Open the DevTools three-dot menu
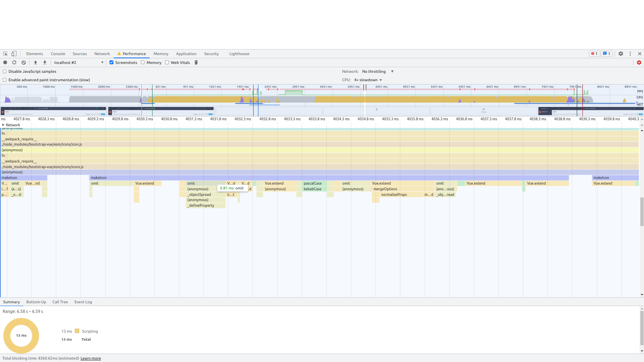This screenshot has width=644, height=362. click(630, 54)
